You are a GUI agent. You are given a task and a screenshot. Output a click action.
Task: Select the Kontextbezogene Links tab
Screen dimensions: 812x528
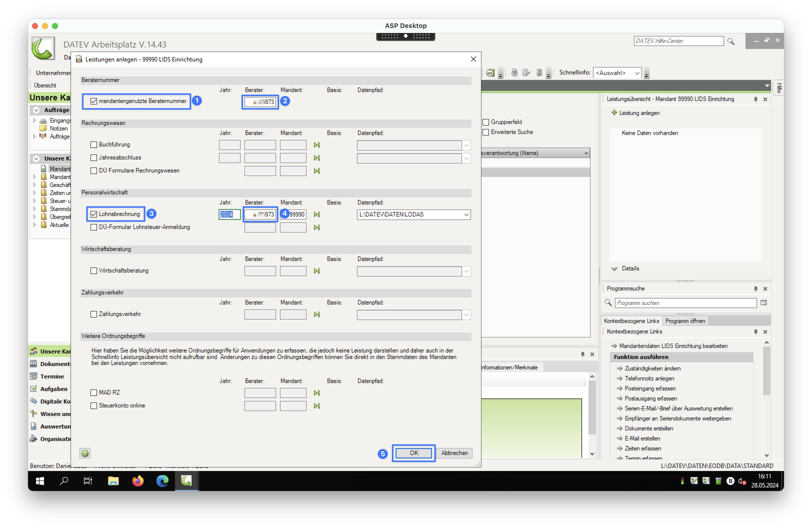pos(631,321)
